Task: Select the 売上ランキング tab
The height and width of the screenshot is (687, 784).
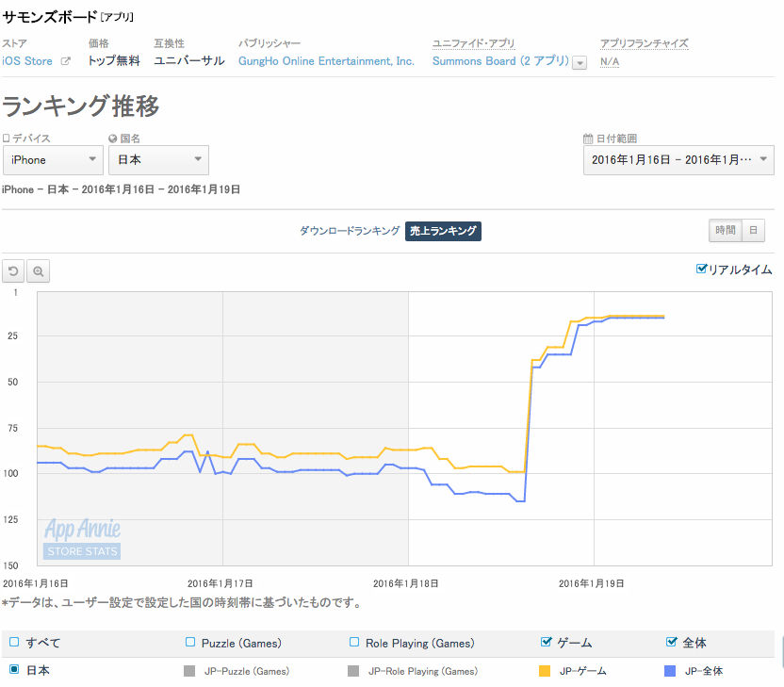Action: click(443, 231)
